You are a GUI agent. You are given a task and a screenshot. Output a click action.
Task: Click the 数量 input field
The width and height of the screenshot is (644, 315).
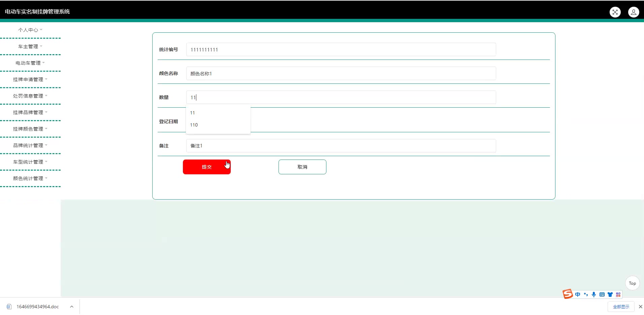point(341,97)
